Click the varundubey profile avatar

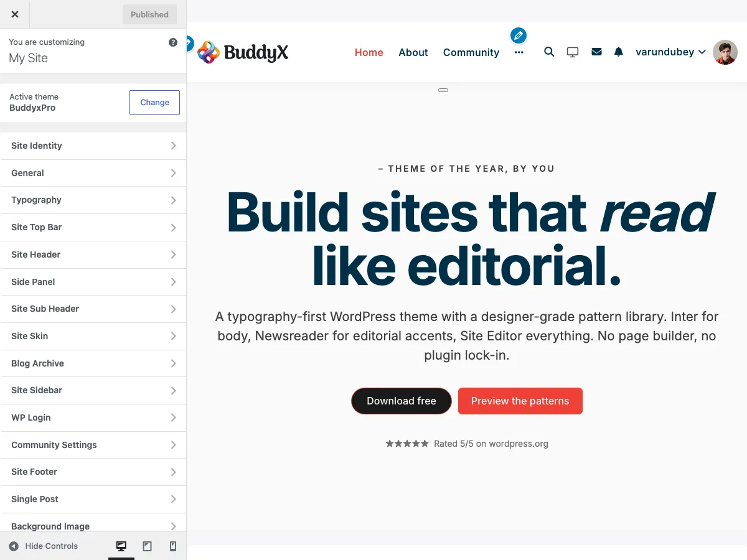click(x=725, y=52)
